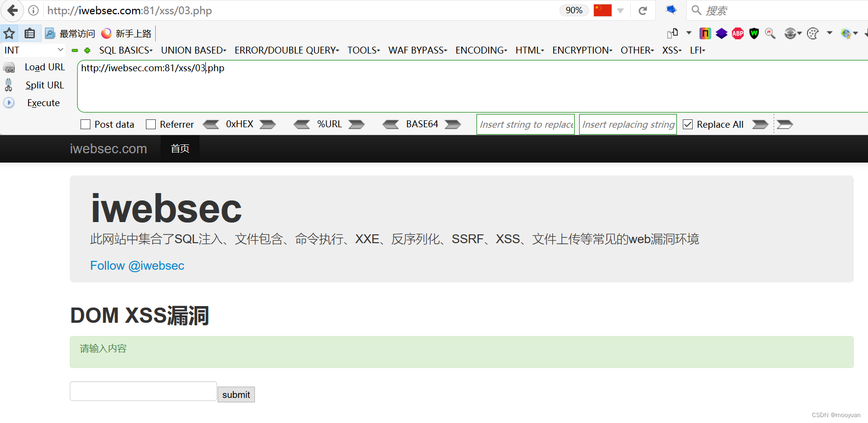Screen dimensions: 868x423
Task: Open the site information icon in address bar
Action: tap(33, 10)
